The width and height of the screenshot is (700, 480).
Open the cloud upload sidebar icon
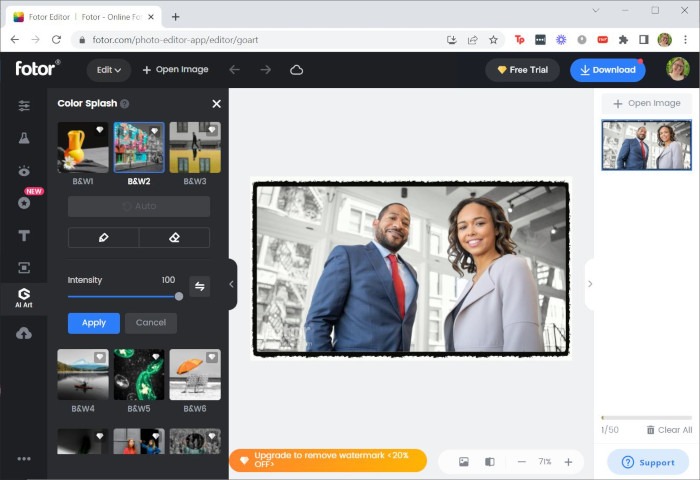(24, 333)
